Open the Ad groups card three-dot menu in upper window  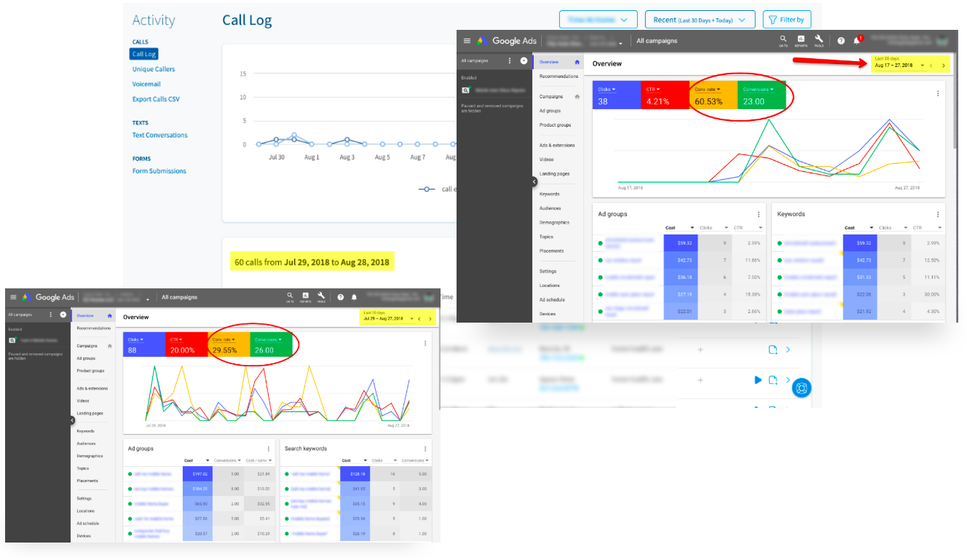click(x=758, y=214)
